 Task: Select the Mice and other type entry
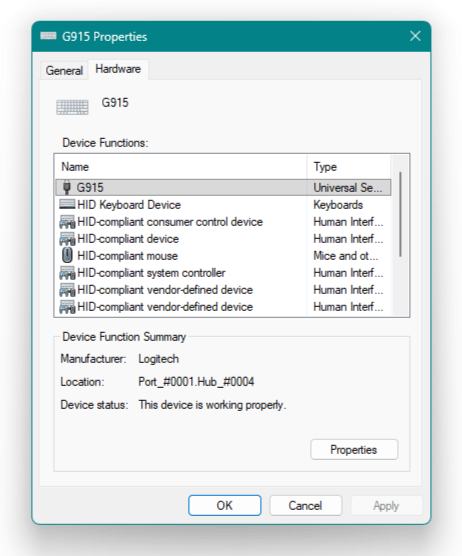[x=346, y=256]
